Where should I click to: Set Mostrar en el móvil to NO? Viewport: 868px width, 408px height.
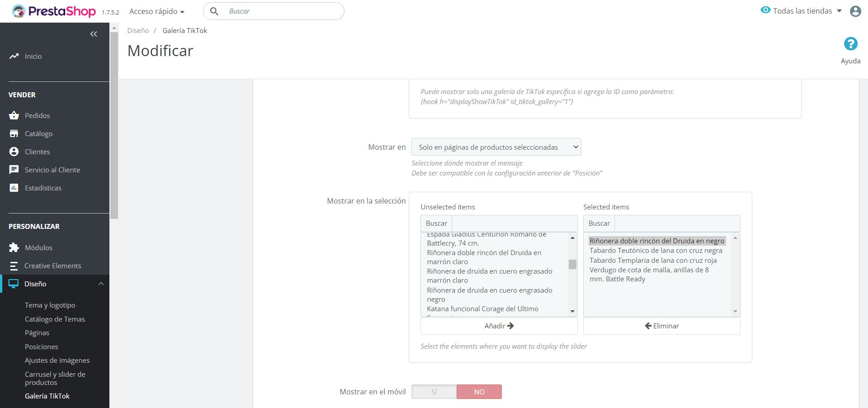coord(479,392)
